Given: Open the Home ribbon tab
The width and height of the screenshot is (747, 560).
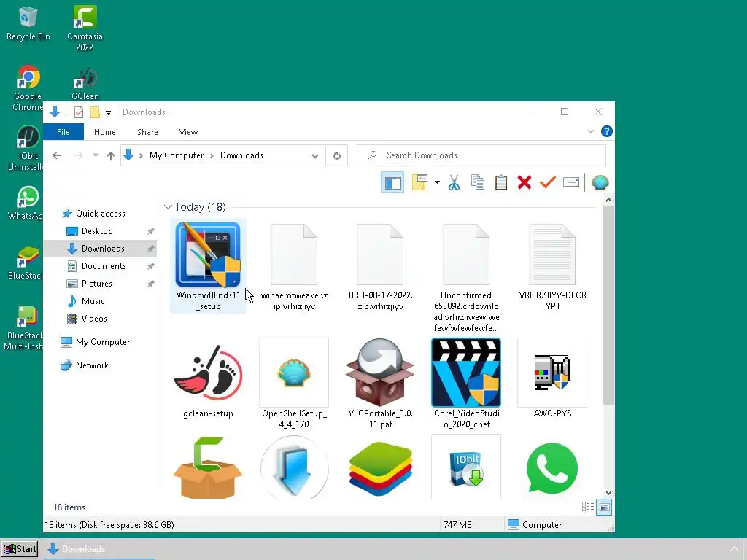Looking at the screenshot, I should (x=105, y=132).
